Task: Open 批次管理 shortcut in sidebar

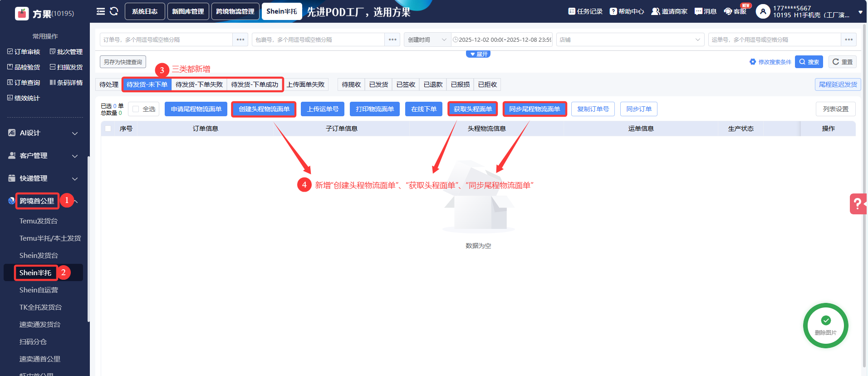Action: (66, 52)
